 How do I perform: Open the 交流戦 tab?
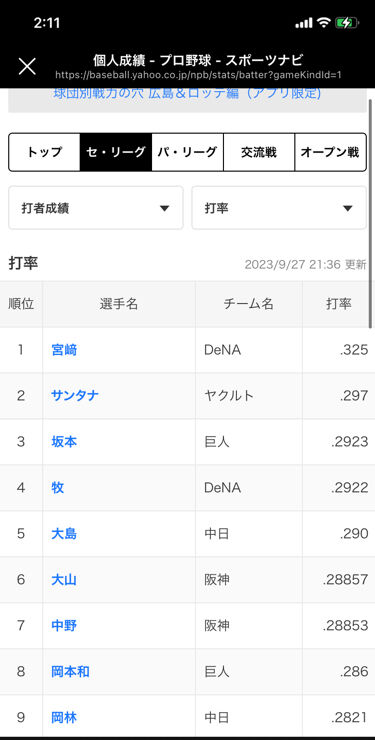[x=259, y=152]
